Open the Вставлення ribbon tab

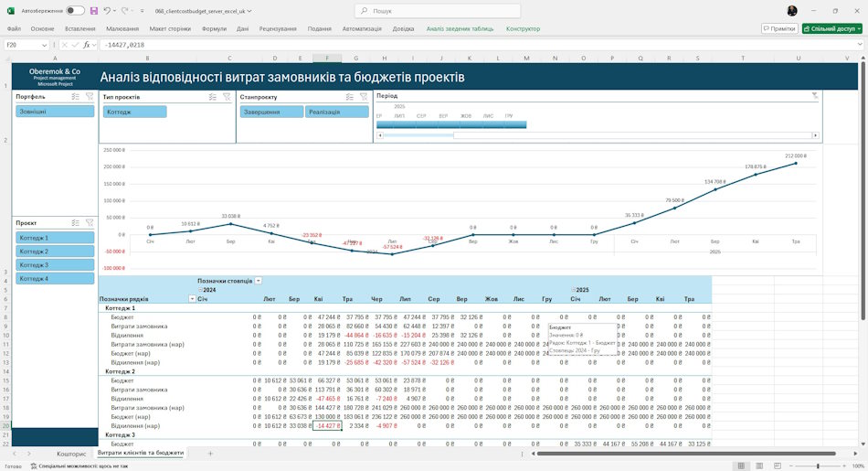(x=79, y=29)
